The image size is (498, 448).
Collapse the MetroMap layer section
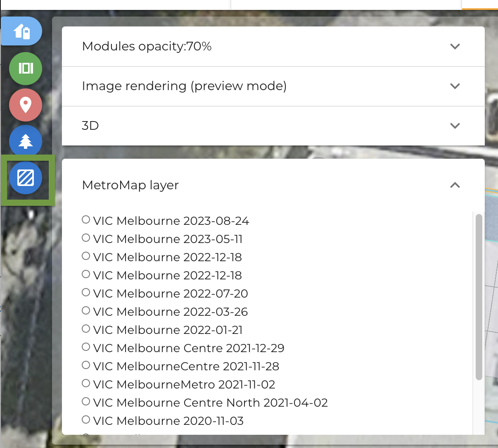[273, 185]
